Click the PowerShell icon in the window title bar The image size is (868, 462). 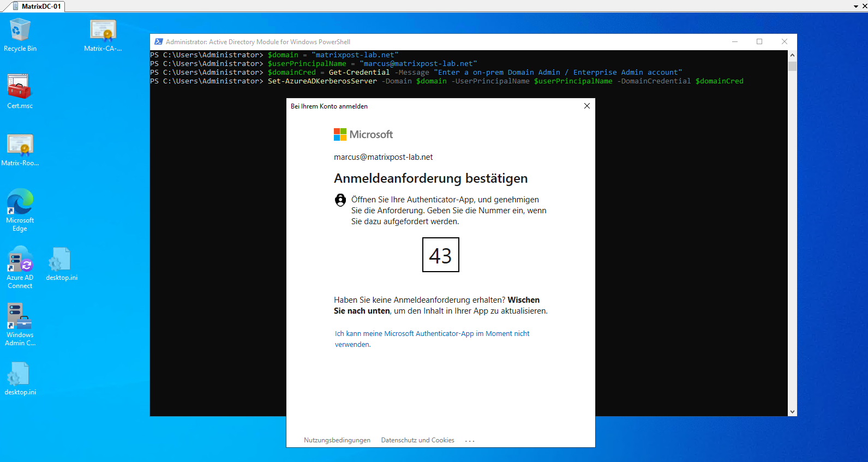[158, 41]
